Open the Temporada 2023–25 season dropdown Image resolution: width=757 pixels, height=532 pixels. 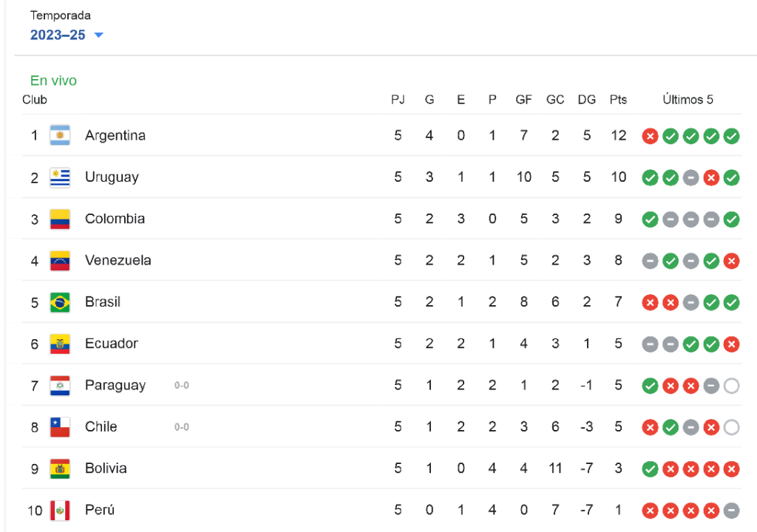(58, 35)
